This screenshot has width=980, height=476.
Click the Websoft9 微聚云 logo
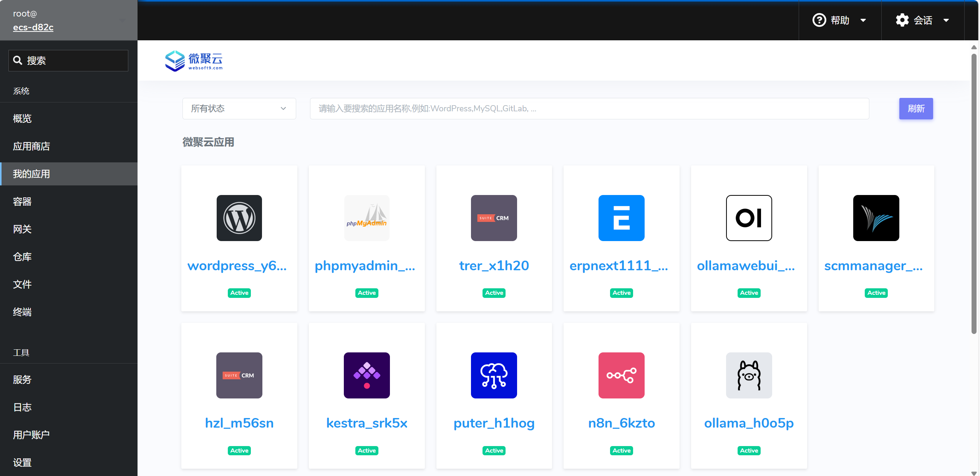coord(194,60)
